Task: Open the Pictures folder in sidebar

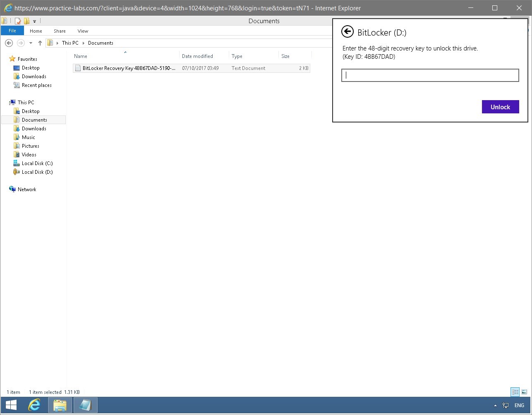Action: coord(30,146)
